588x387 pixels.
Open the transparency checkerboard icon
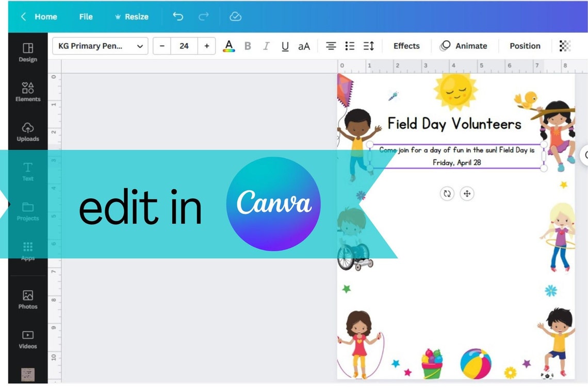tap(565, 46)
